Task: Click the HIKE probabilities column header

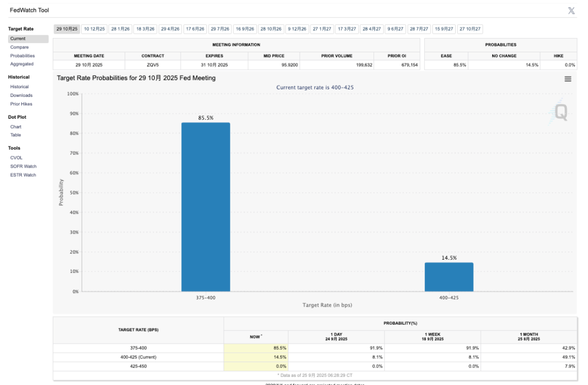Action: tap(559, 56)
